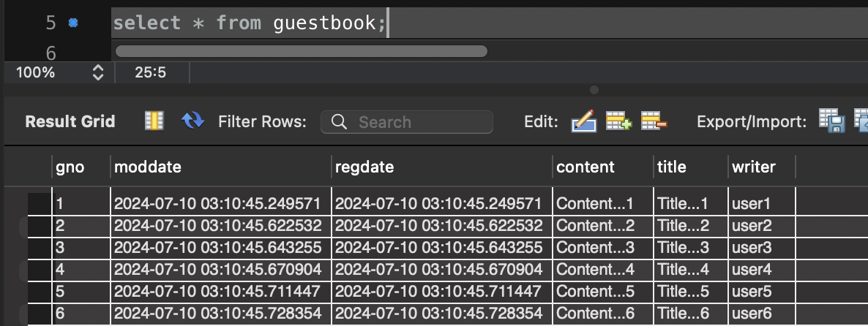Screen dimensions: 868x326
Task: Select moddate cell ending in 45.249571
Action: click(222, 203)
